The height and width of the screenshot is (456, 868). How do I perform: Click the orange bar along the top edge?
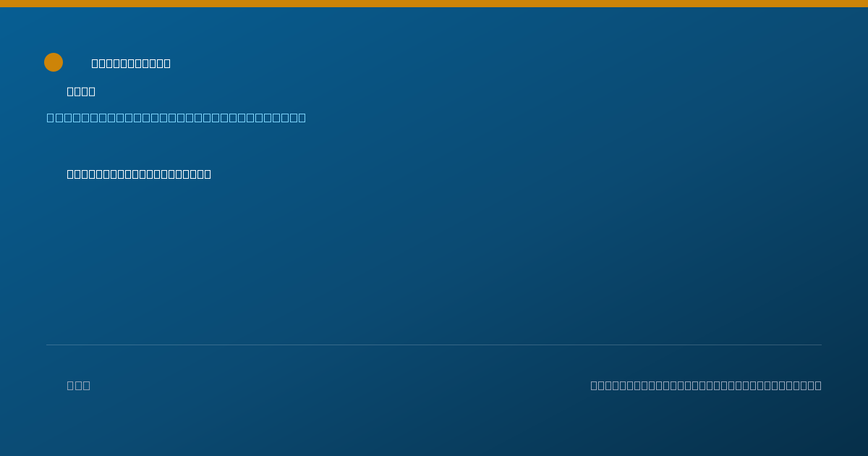434,4
